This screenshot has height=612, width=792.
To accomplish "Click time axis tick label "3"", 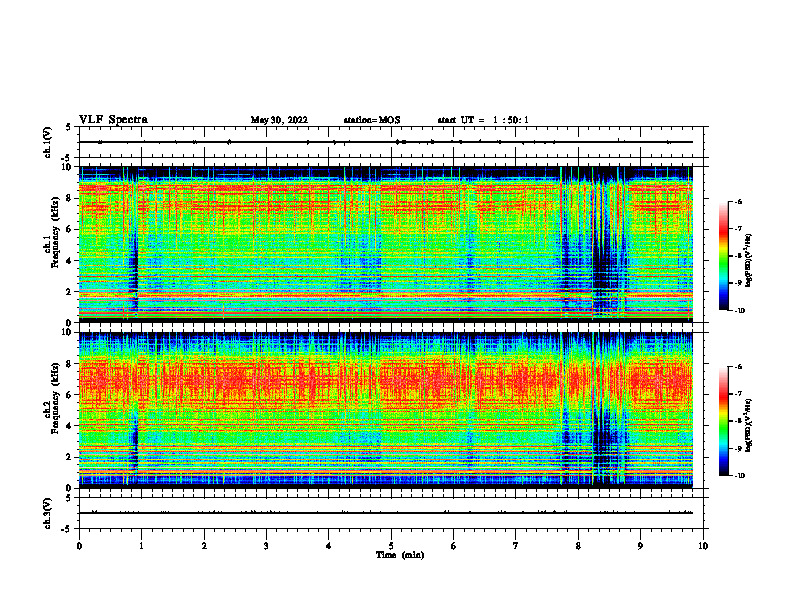I will coord(266,546).
